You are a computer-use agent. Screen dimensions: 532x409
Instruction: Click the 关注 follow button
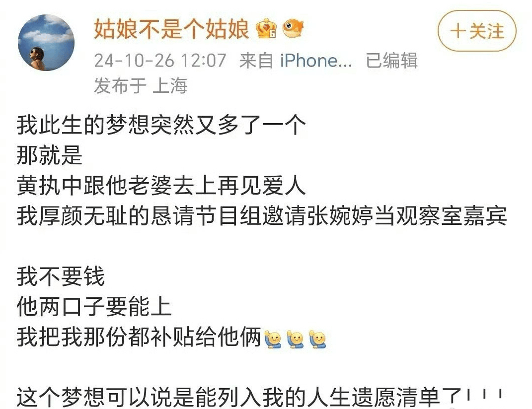[477, 31]
